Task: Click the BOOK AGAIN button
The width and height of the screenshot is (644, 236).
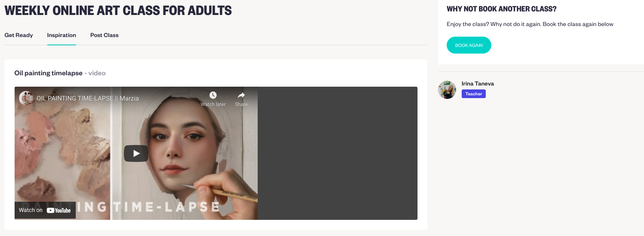Action: tap(469, 45)
